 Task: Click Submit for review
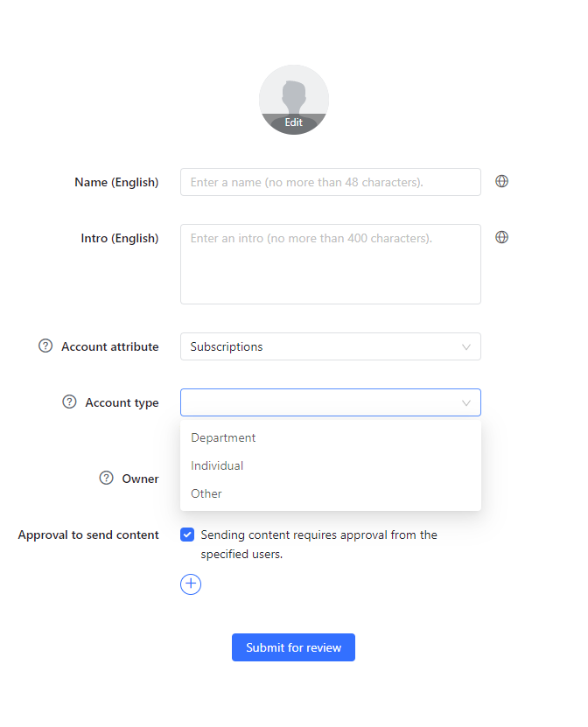(293, 647)
